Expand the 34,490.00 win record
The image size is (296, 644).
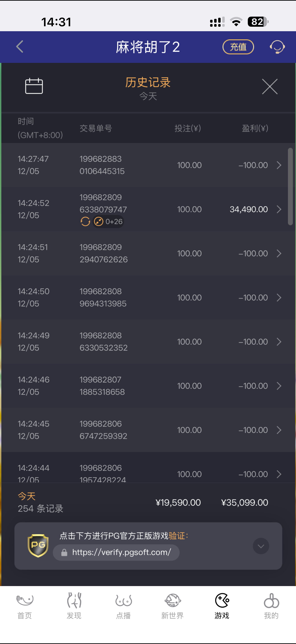click(279, 209)
